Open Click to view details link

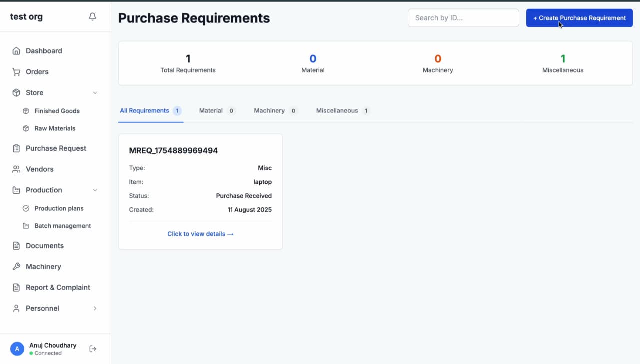click(x=200, y=234)
